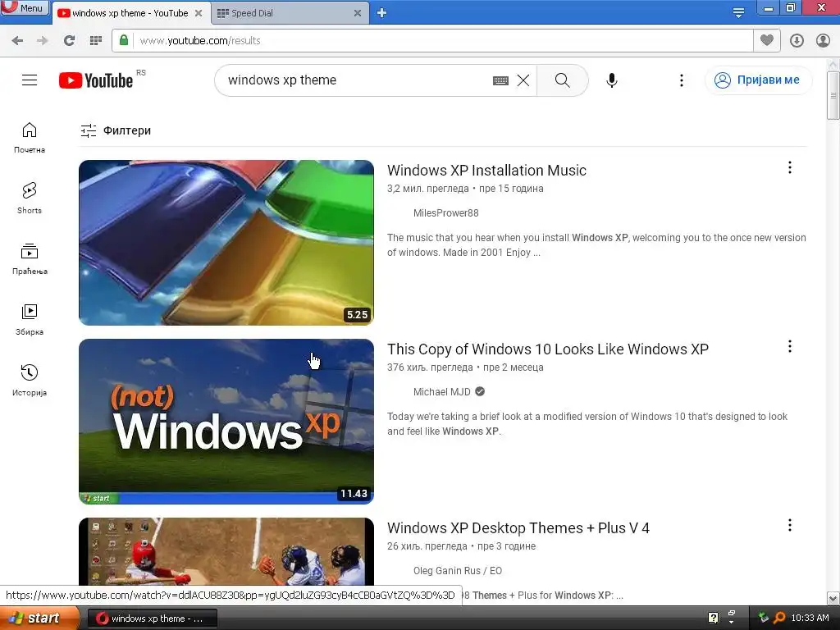Viewport: 840px width, 630px height.
Task: Open the Opera Menu button
Action: click(x=25, y=8)
